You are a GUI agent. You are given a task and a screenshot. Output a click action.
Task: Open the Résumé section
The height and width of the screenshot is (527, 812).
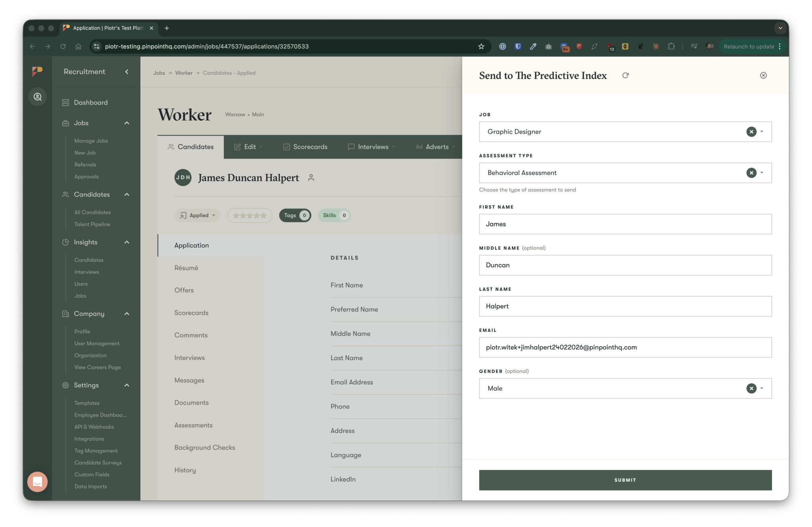tap(186, 268)
